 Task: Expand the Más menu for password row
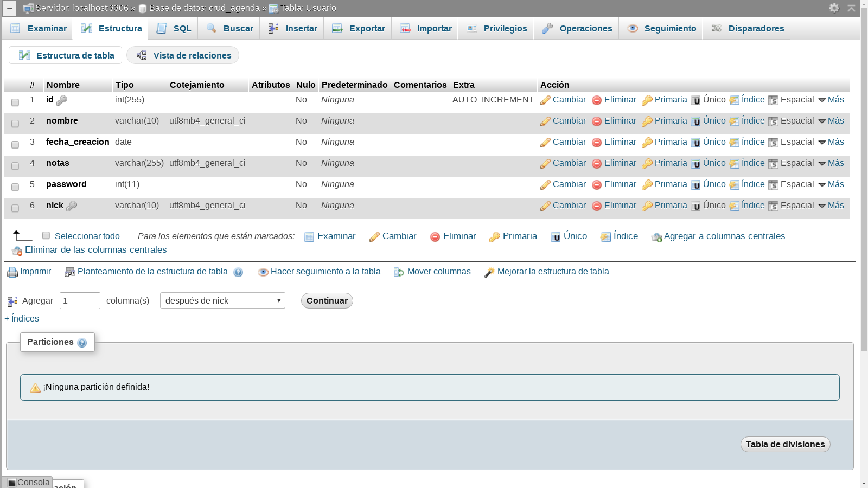[831, 184]
